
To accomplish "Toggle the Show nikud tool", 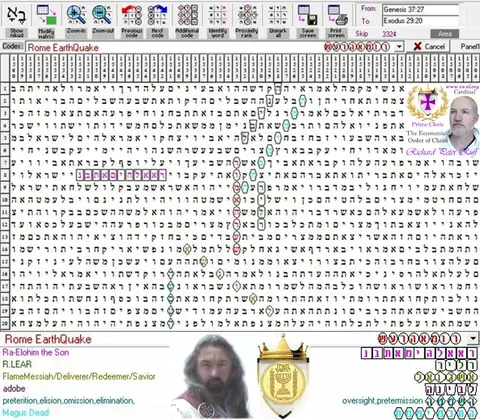I will pos(17,21).
